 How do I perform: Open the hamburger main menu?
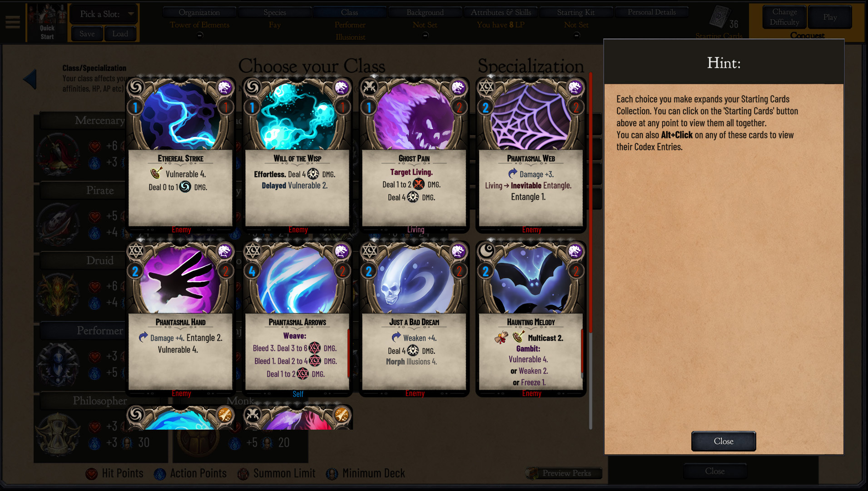(13, 22)
